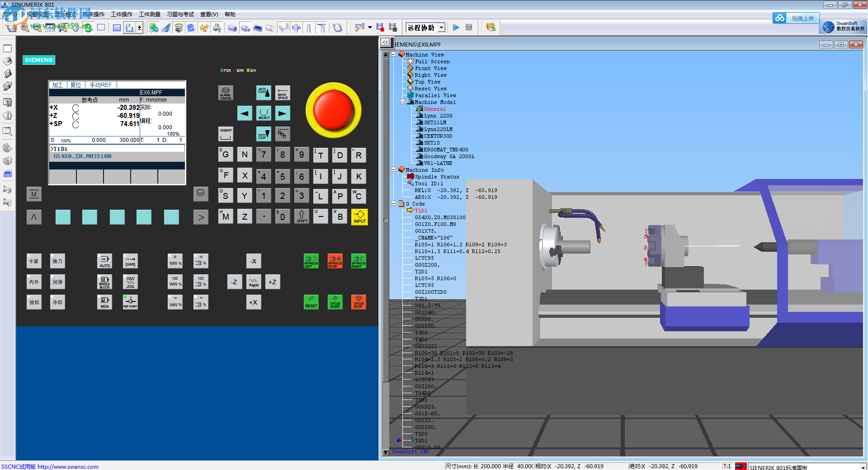The image size is (868, 470).
Task: Open the 远程协助 dropdown
Action: (441, 28)
